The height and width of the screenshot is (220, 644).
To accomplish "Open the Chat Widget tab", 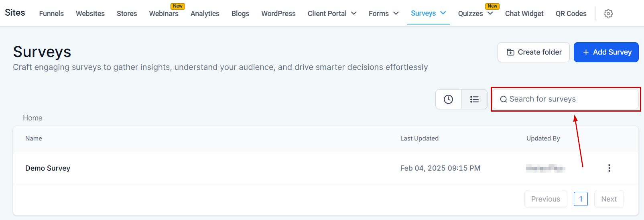I will point(524,14).
